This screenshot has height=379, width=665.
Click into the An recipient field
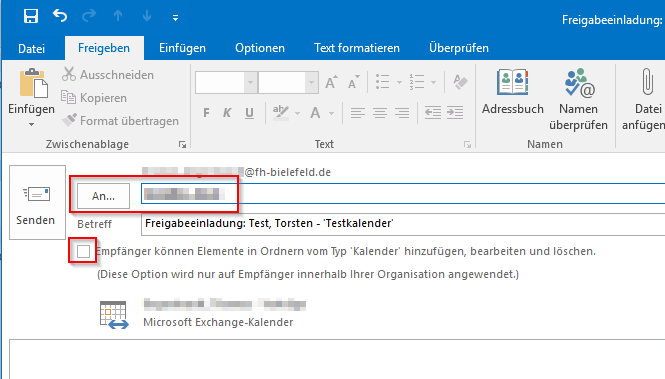point(403,194)
